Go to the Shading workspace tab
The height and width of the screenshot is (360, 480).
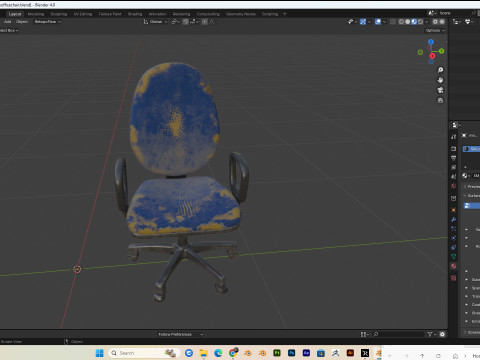[x=135, y=14]
